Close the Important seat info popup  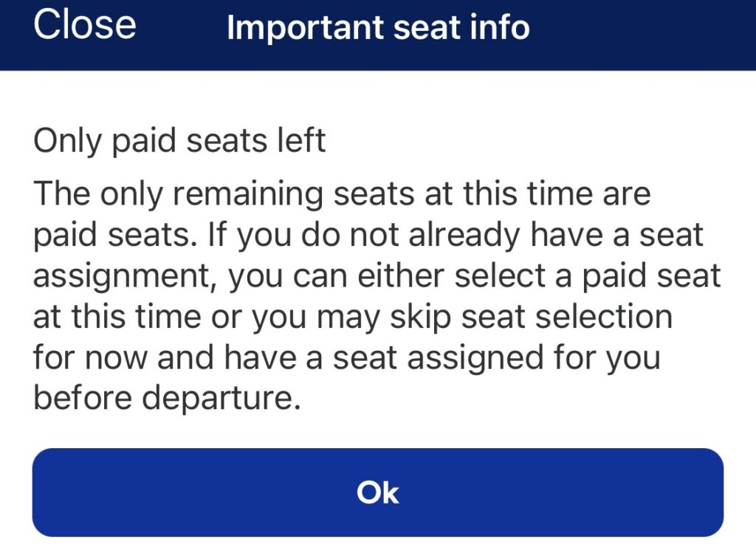pyautogui.click(x=86, y=27)
